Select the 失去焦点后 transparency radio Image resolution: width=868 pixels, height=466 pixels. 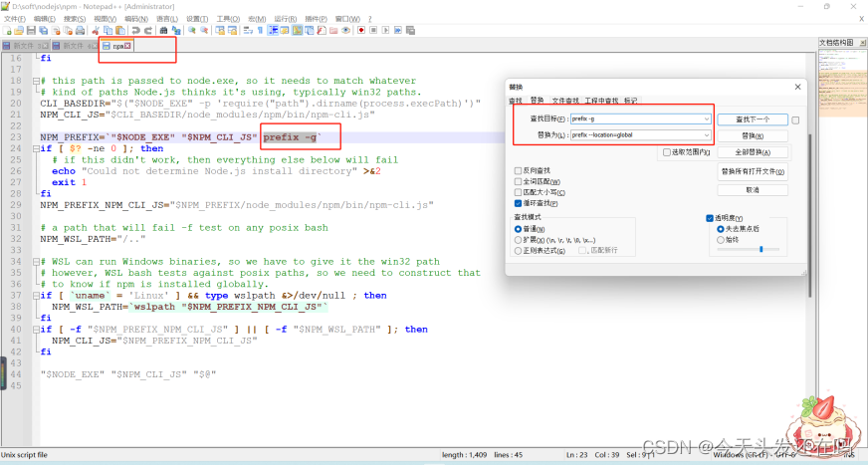[721, 229]
